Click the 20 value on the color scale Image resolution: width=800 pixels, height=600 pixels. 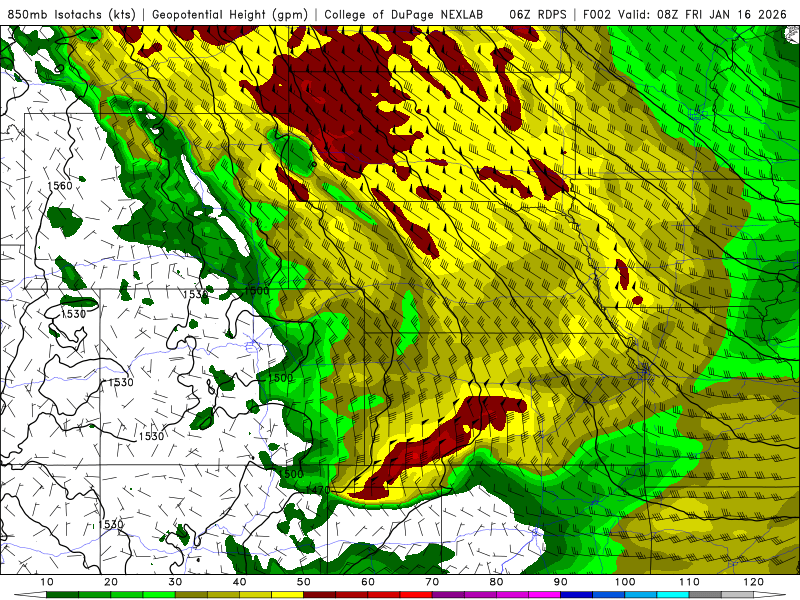coord(111,582)
